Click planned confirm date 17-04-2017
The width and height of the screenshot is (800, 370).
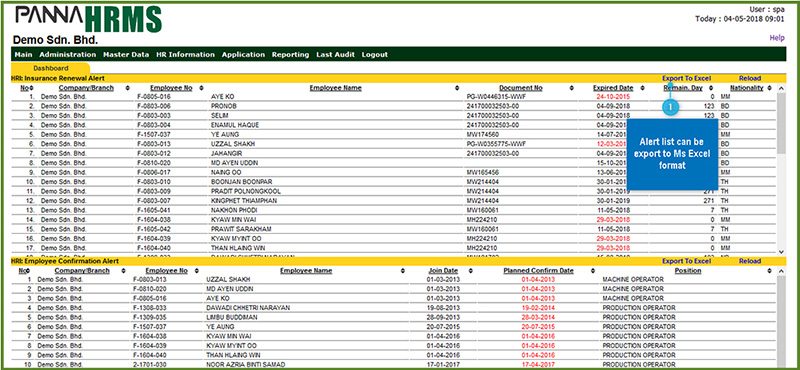point(538,365)
